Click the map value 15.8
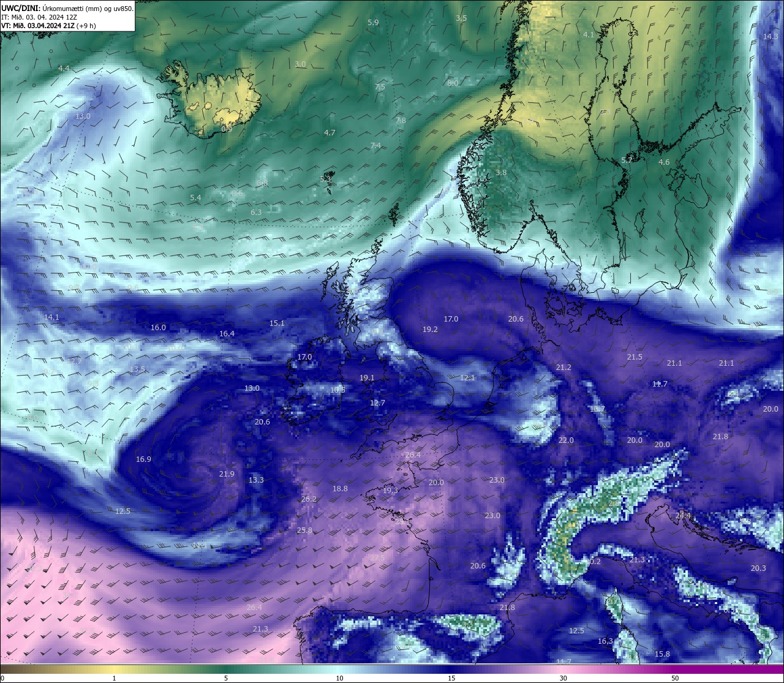This screenshot has width=784, height=683. [x=662, y=654]
